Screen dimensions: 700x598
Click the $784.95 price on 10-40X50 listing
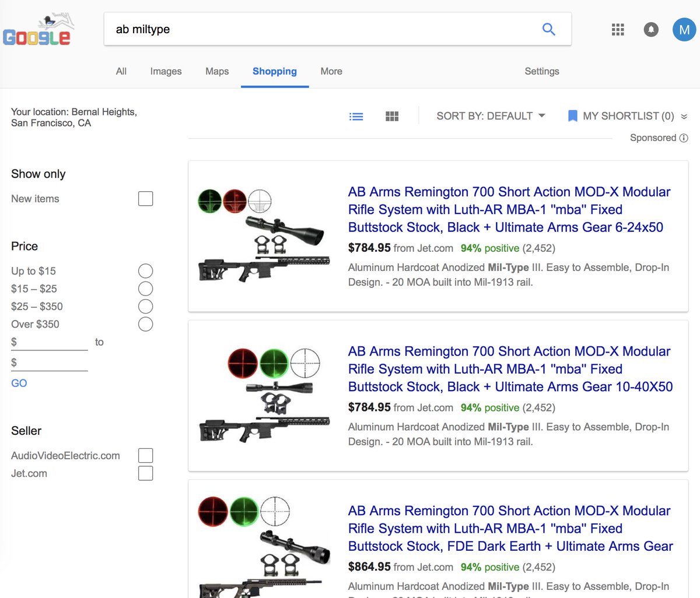click(369, 407)
